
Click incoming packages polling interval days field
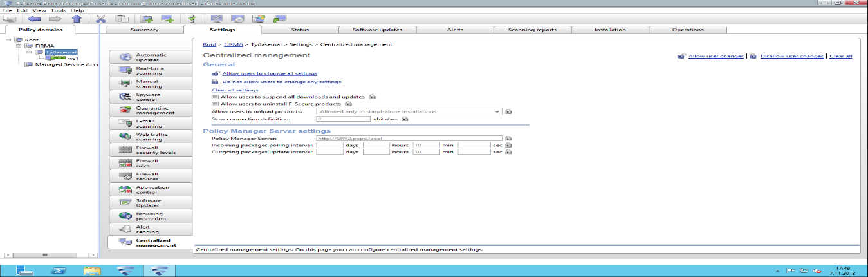[329, 145]
